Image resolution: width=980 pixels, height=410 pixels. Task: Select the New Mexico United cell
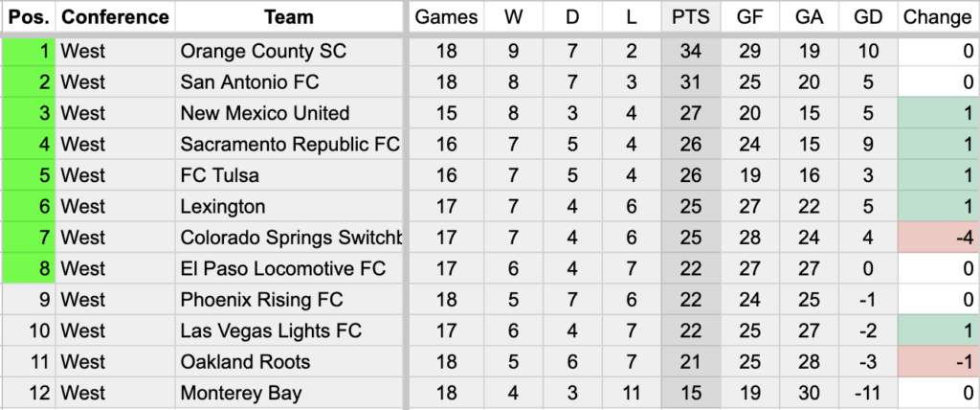point(289,113)
